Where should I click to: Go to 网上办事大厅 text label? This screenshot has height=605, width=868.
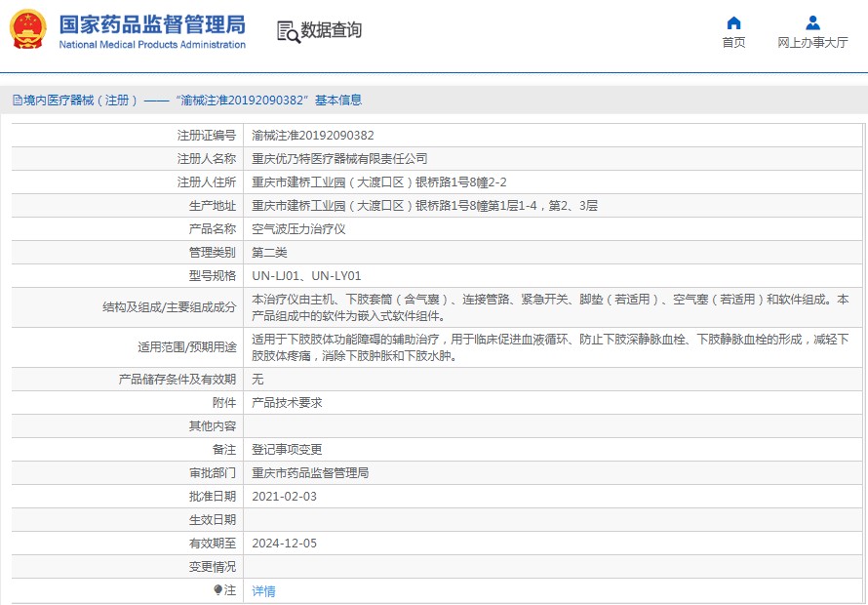(812, 43)
